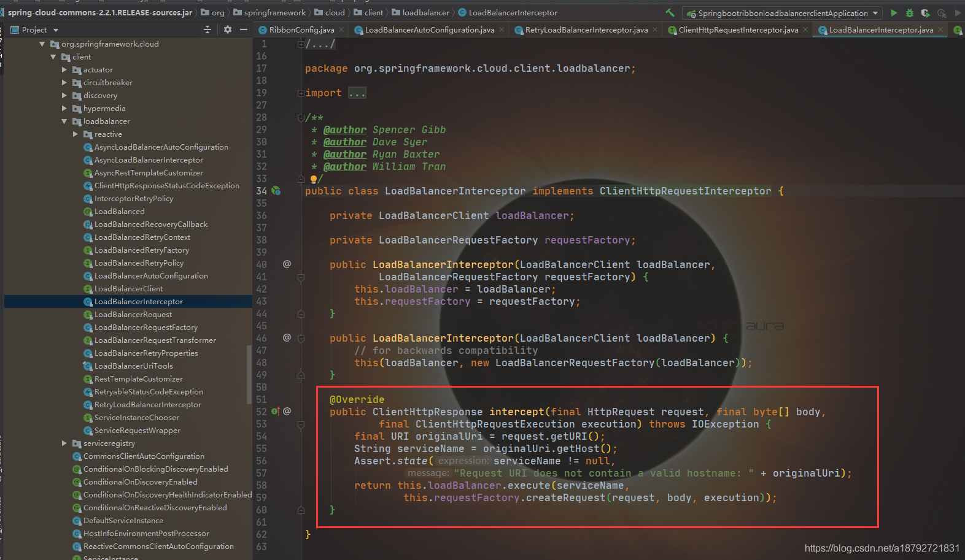Click the @ gutter marker on line 40

287,264
